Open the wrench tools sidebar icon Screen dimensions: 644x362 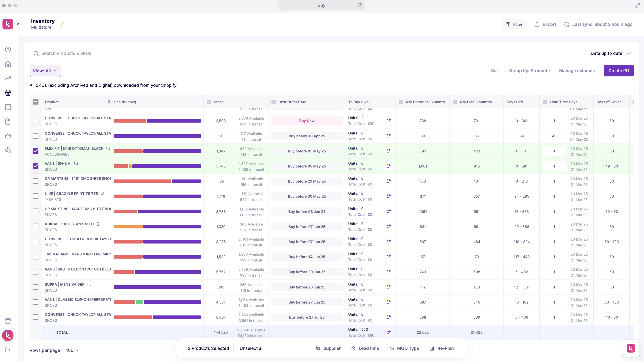click(8, 150)
